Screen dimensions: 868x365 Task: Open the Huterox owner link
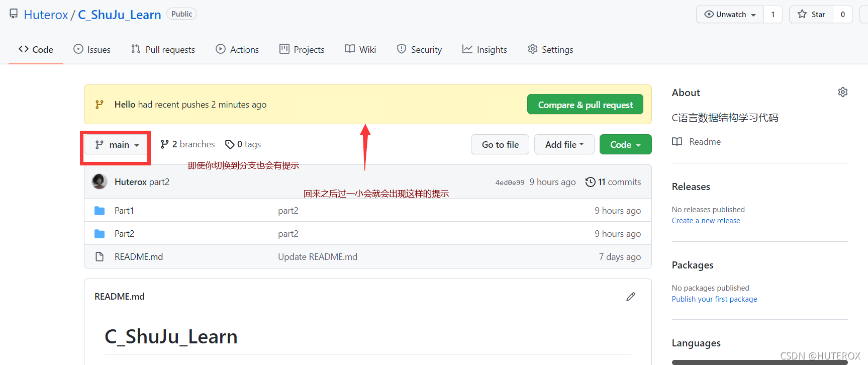coord(46,15)
